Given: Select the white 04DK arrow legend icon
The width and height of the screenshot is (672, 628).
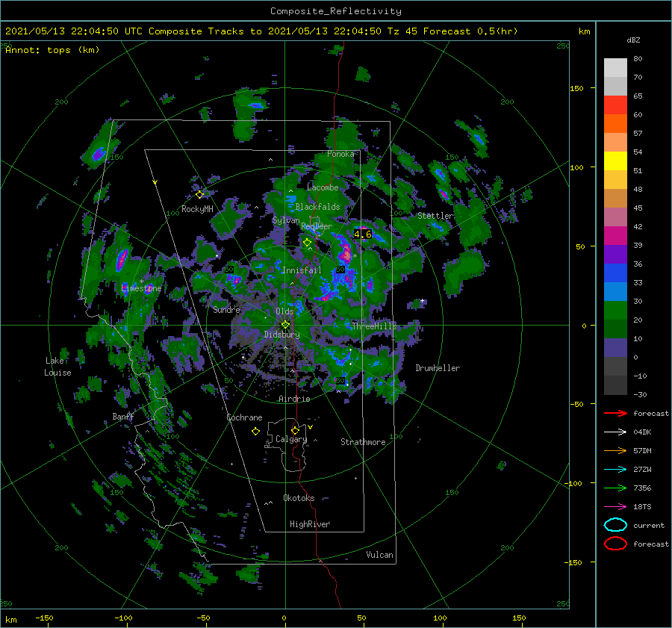Looking at the screenshot, I should (615, 432).
